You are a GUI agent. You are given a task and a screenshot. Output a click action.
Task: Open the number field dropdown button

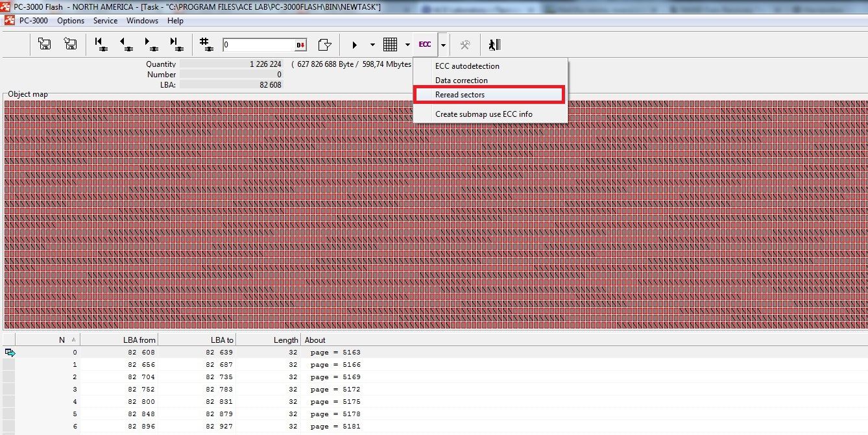point(301,45)
